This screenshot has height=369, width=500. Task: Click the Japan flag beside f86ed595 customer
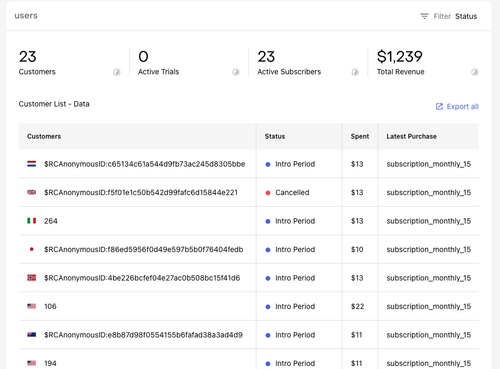coord(32,249)
